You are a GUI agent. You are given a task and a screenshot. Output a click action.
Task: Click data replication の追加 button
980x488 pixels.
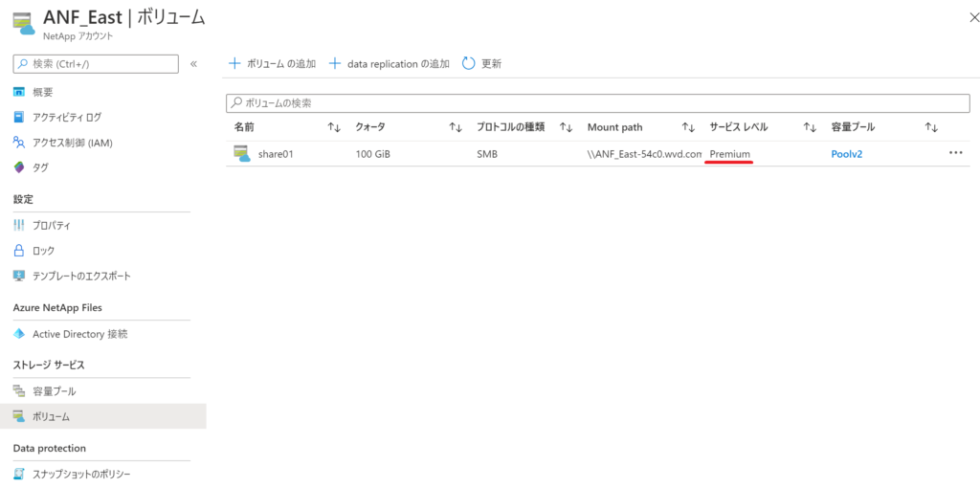click(390, 63)
